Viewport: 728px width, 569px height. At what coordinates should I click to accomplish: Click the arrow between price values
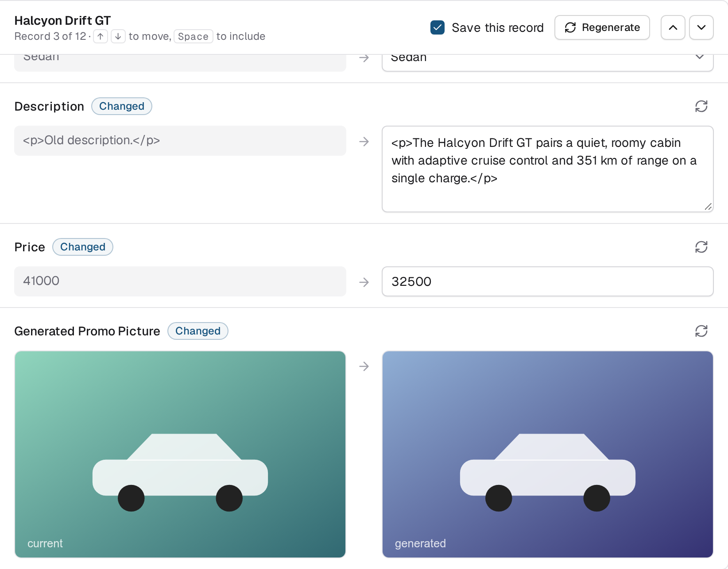[364, 282]
